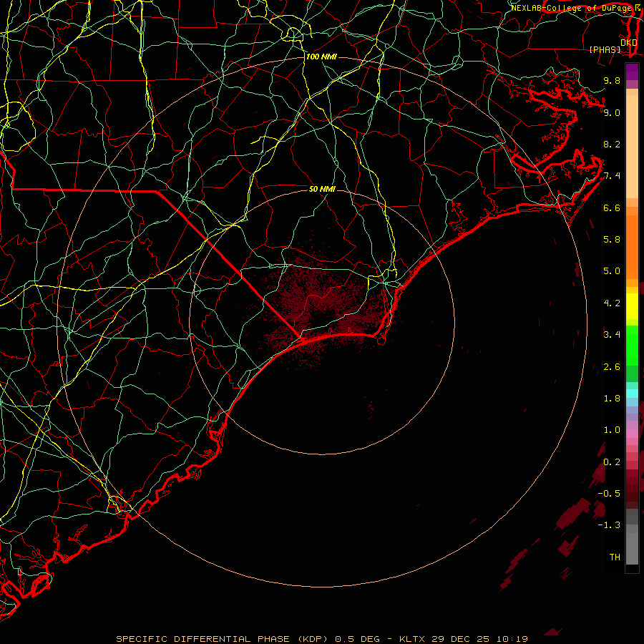Select the cyan swatch on the color bar
Viewport: 644px width, 644px height.
(x=632, y=394)
